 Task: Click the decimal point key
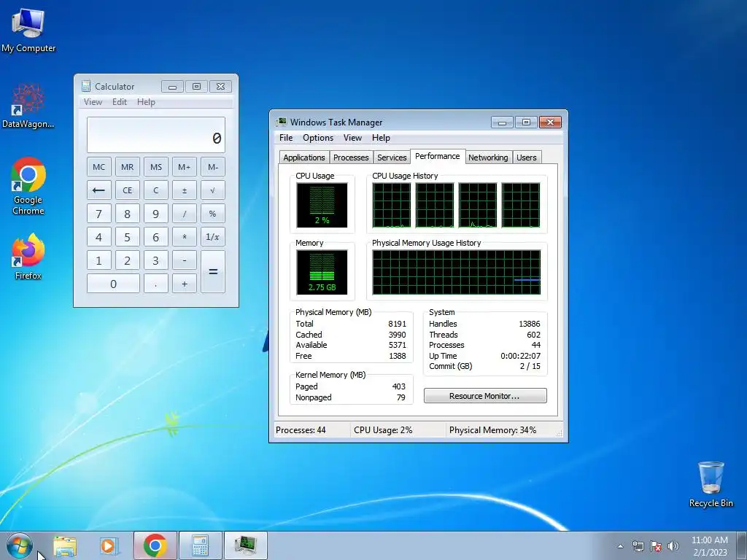(156, 284)
